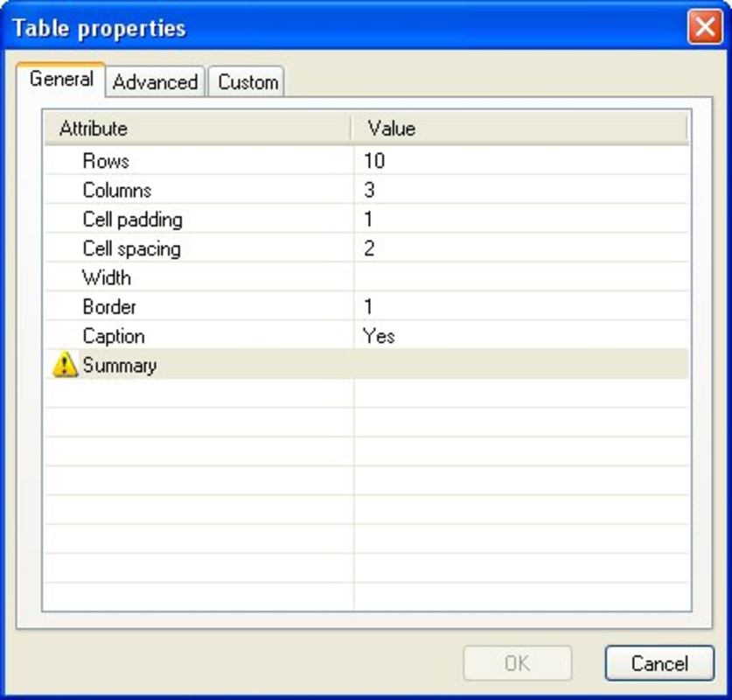Open the Custom tab
This screenshot has height=700, width=732.
click(247, 82)
